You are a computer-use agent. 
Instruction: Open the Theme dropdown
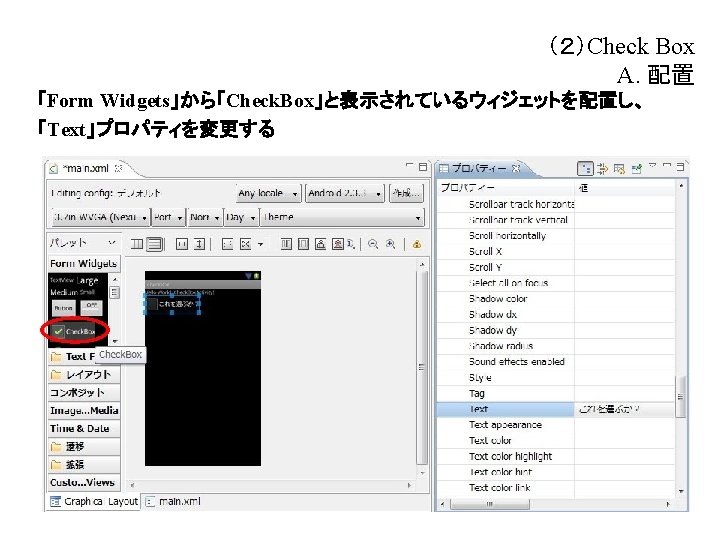coord(342,217)
